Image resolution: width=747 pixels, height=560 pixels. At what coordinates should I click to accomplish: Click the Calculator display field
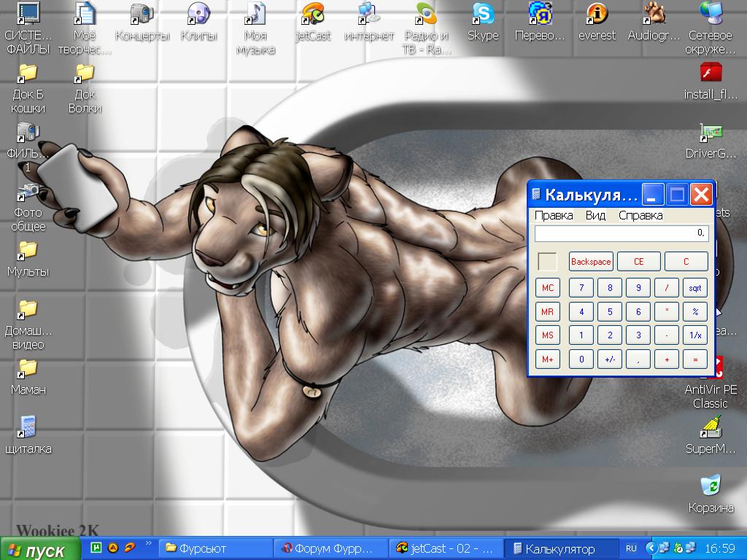[622, 233]
